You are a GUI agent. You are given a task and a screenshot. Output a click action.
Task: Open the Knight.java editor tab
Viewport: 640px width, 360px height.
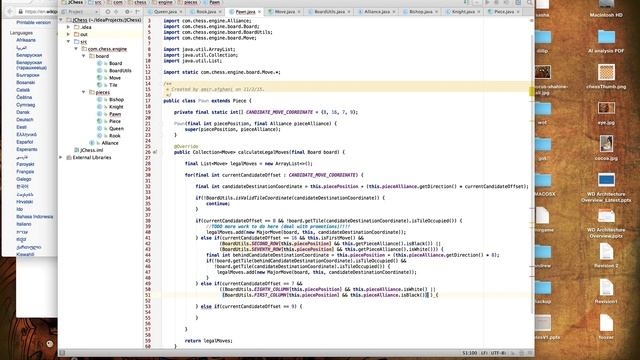(463, 12)
